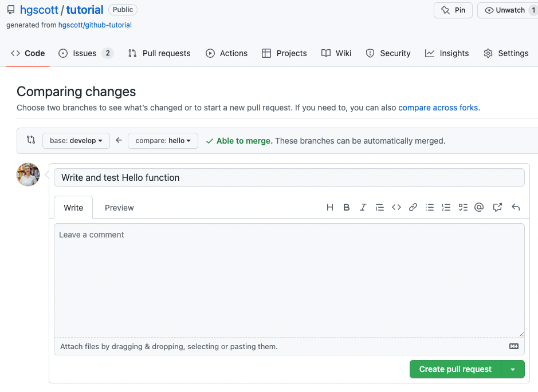Viewport: 538px width, 392px height.
Task: Toggle bold formatting in comment toolbar
Action: coord(346,207)
